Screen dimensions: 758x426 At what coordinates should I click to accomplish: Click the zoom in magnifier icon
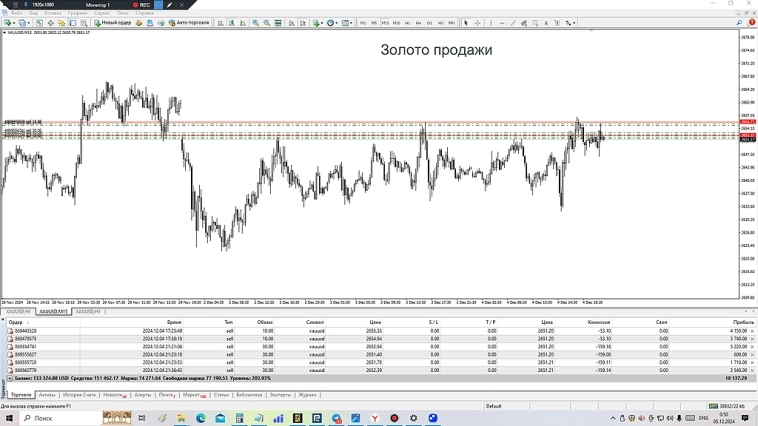[x=256, y=22]
